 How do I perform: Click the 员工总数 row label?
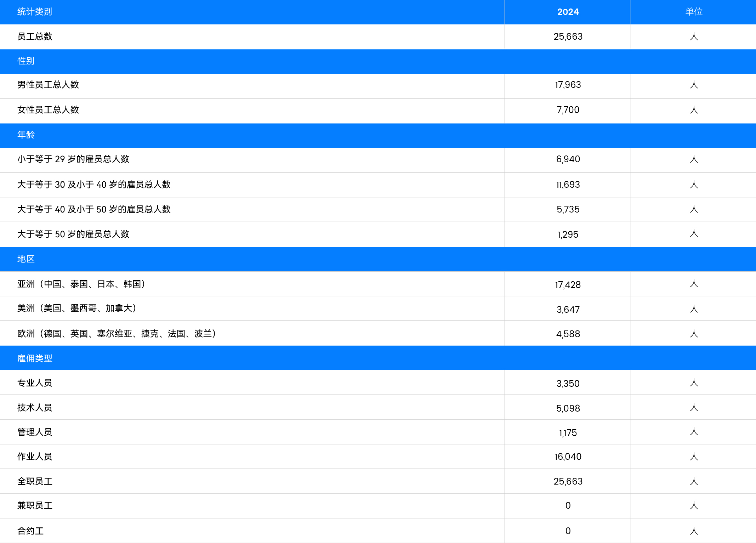pyautogui.click(x=35, y=36)
